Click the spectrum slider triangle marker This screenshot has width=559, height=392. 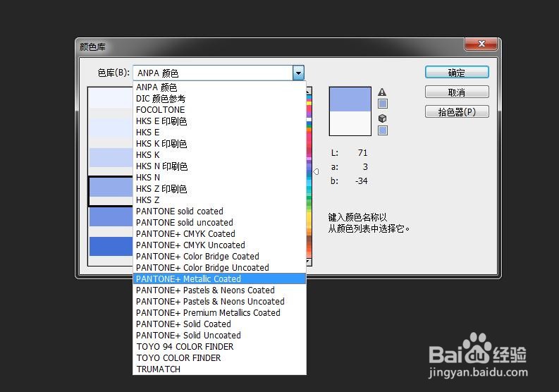click(316, 172)
